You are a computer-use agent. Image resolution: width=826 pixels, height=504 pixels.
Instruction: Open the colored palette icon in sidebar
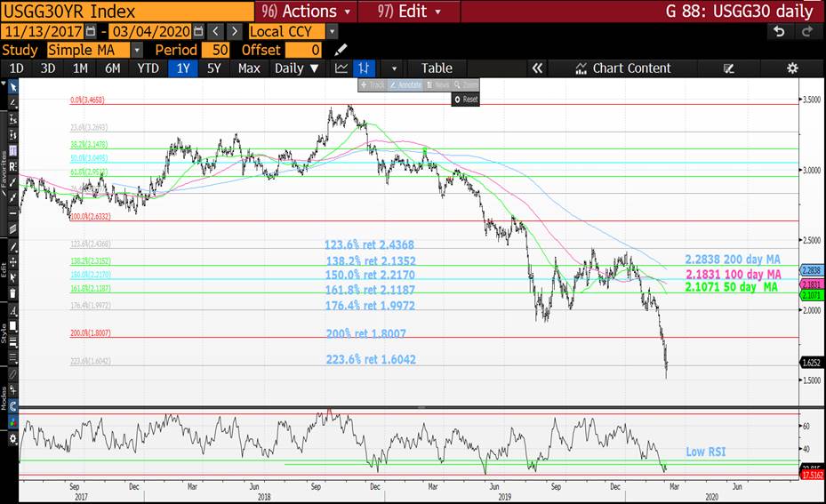(12, 422)
